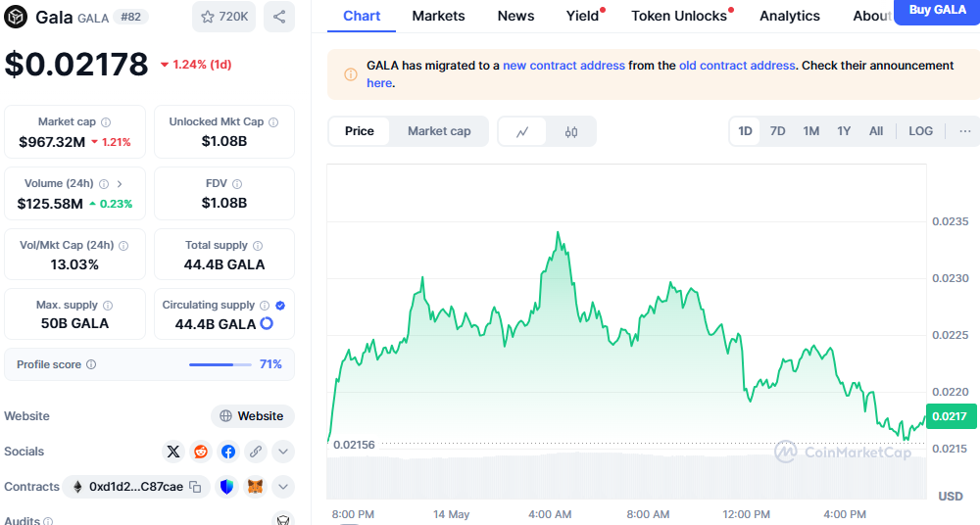The height and width of the screenshot is (525, 980).
Task: Follow the new contract address link
Action: [563, 66]
